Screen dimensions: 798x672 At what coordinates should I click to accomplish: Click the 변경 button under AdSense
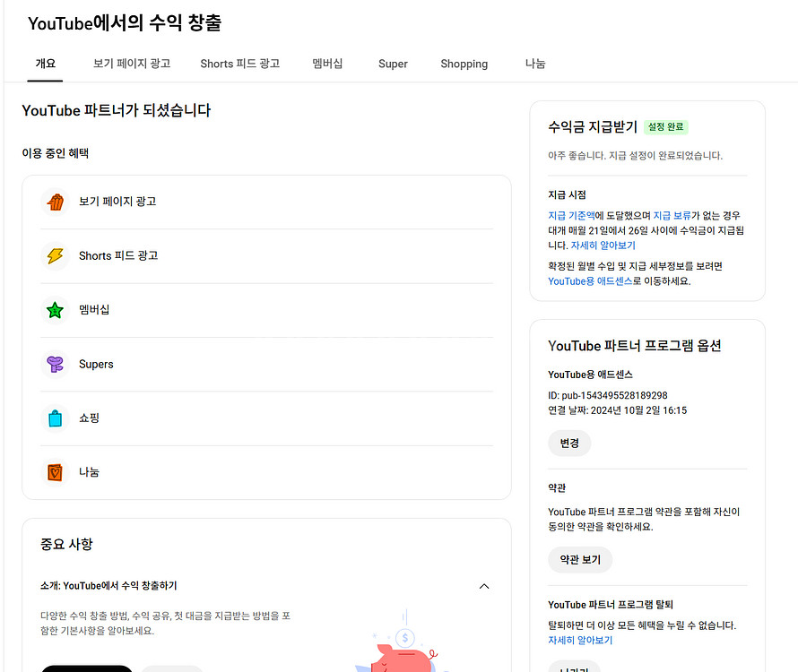[569, 444]
